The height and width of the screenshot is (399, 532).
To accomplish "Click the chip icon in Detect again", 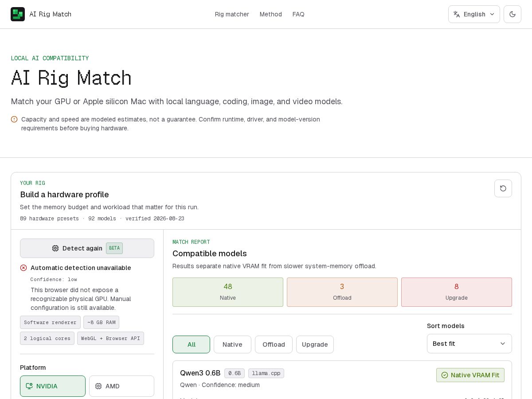I will pos(55,248).
